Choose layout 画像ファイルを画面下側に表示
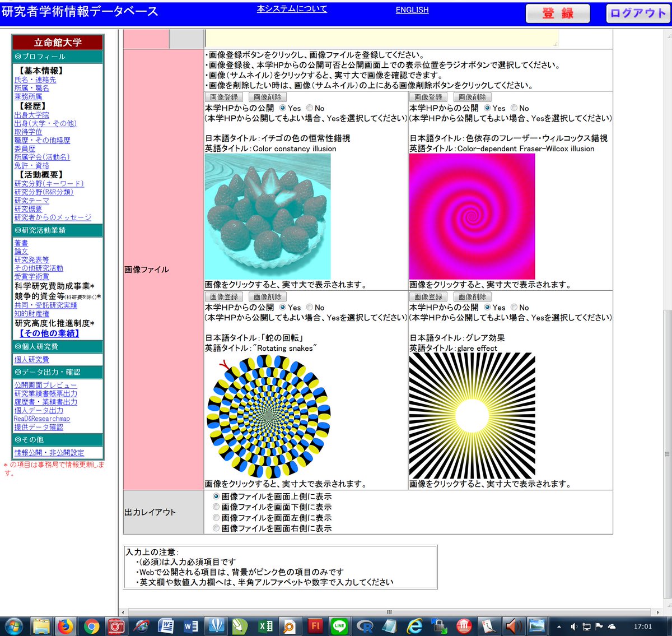Viewport: 672px width, 636px height. point(216,507)
